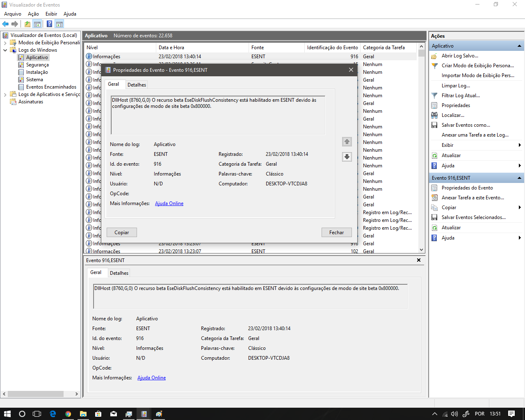Collapse the Aplicativo actions section
Image resolution: width=525 pixels, height=420 pixels.
[519, 46]
